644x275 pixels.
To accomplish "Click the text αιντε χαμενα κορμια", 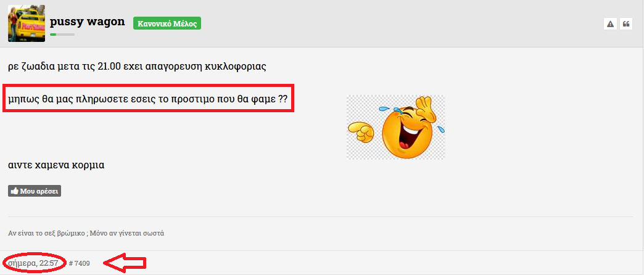I will coord(56,165).
